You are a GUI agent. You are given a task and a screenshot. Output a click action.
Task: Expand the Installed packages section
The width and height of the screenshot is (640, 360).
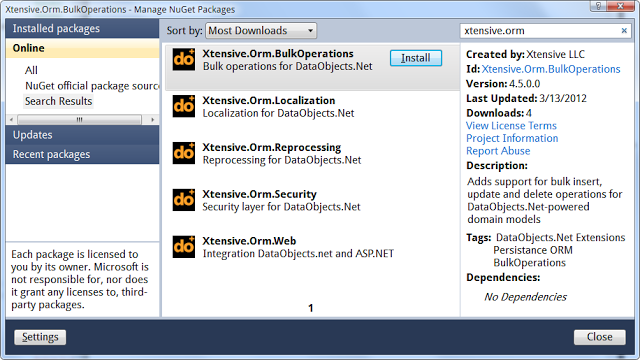click(82, 29)
